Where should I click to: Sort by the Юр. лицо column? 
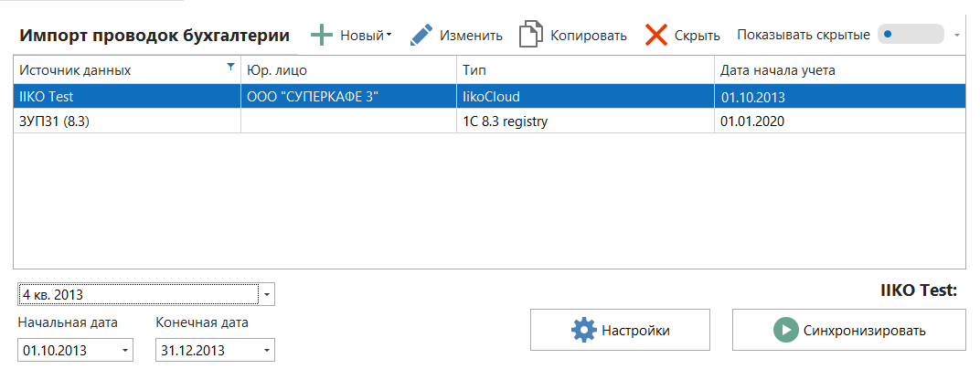tap(347, 69)
